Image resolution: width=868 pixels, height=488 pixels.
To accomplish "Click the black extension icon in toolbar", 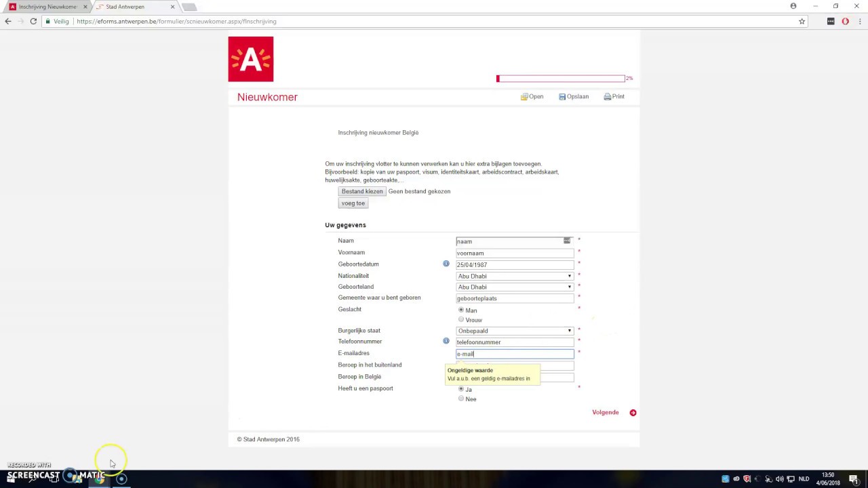I will click(x=831, y=21).
